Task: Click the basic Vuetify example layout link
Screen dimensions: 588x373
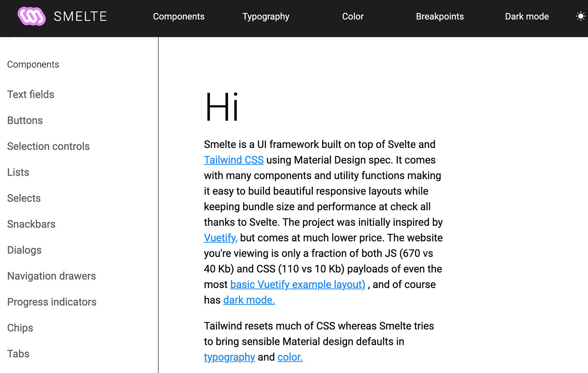Action: click(297, 284)
